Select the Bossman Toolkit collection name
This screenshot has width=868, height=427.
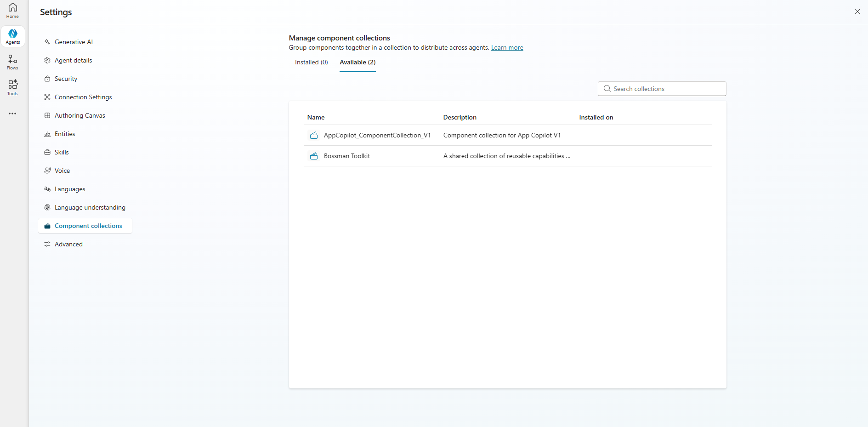pyautogui.click(x=346, y=156)
